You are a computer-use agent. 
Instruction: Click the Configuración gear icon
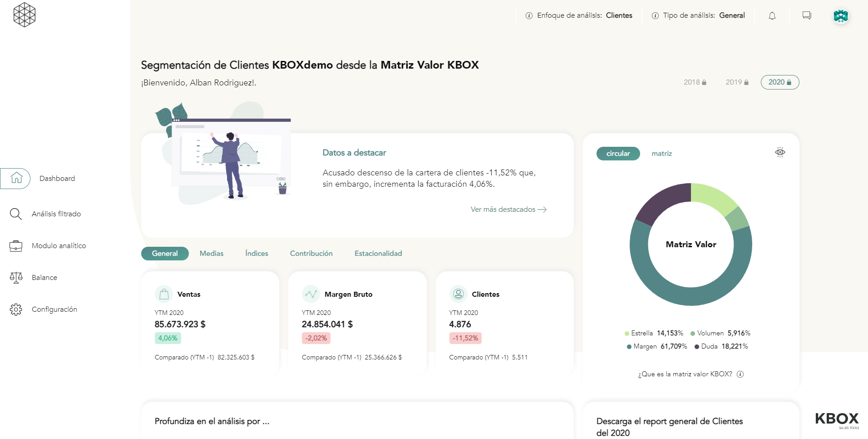point(16,309)
